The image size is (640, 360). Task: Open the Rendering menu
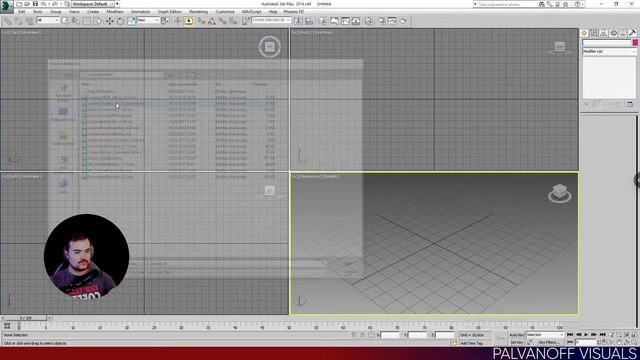[x=199, y=12]
